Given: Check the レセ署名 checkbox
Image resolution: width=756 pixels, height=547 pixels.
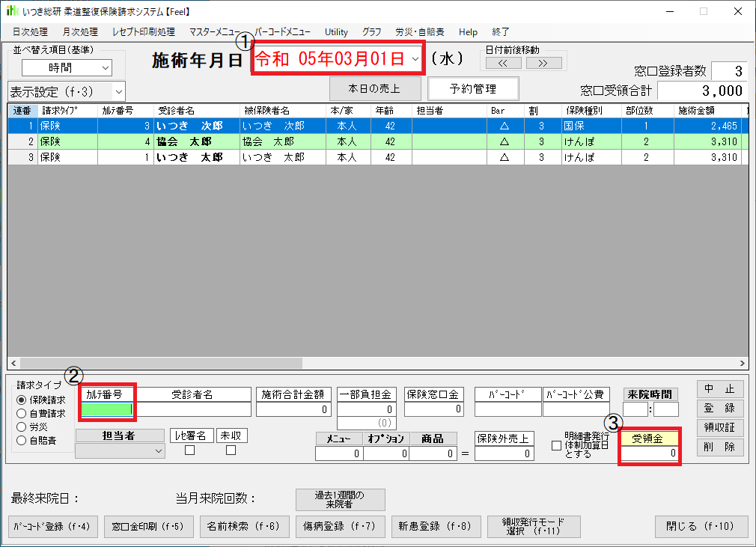Looking at the screenshot, I should [x=189, y=450].
